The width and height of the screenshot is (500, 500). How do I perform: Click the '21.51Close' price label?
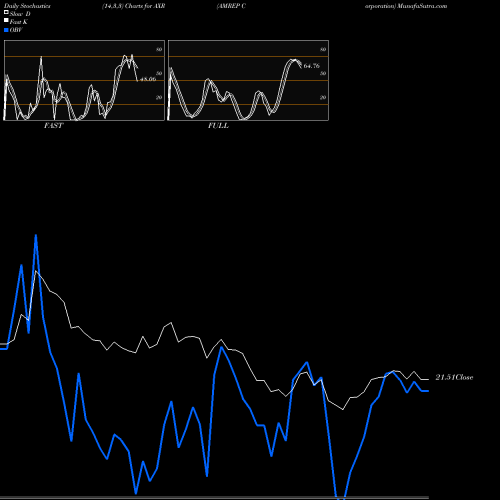454,377
